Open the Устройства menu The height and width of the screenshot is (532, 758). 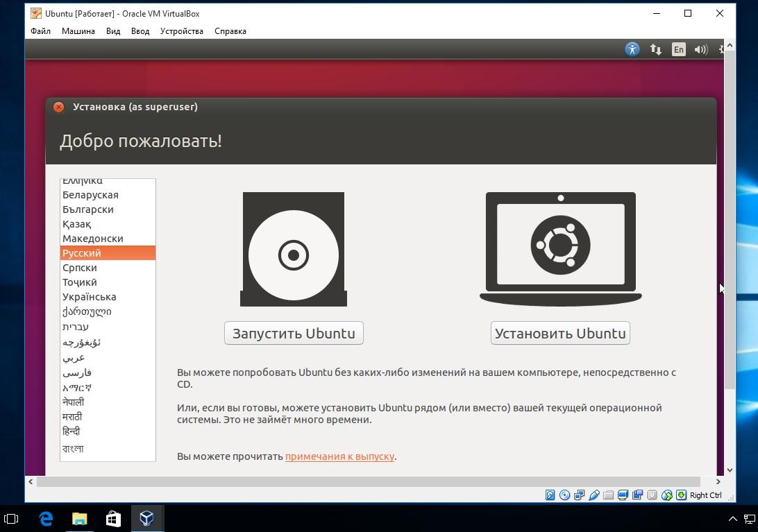(182, 31)
